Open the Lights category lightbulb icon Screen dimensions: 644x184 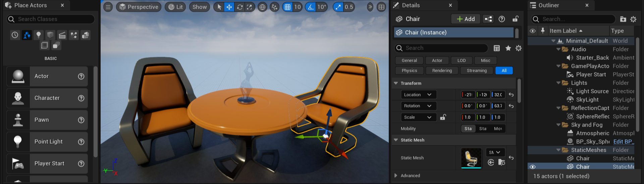(39, 35)
